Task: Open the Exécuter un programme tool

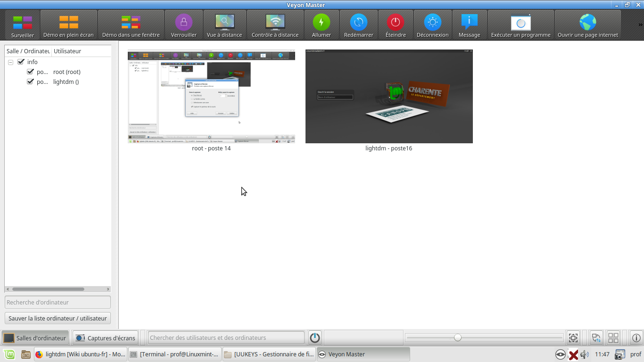Action: [x=520, y=25]
